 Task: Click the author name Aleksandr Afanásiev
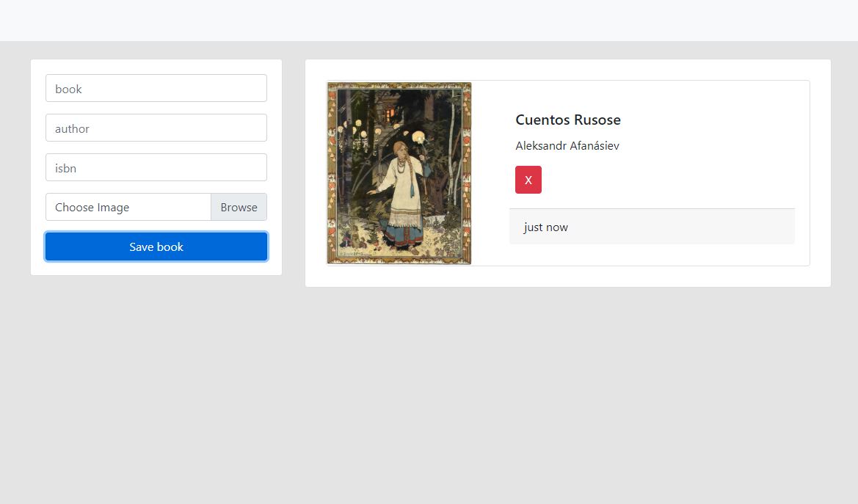tap(567, 145)
